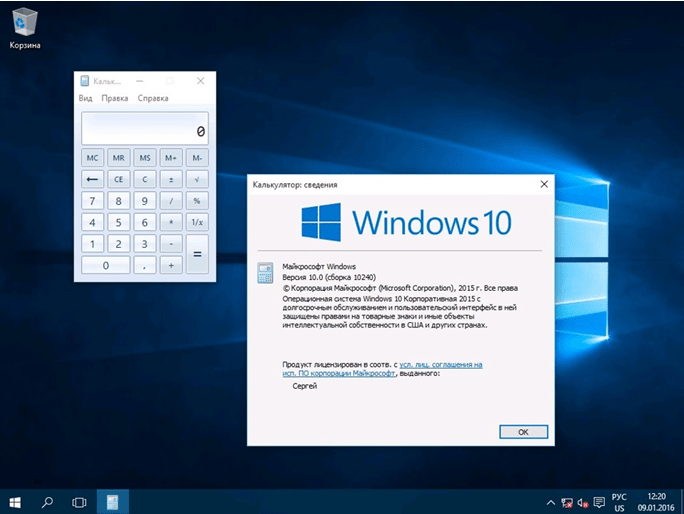Image resolution: width=684 pixels, height=514 pixels.
Task: Switch input language via РУС indicator
Action: (x=621, y=500)
